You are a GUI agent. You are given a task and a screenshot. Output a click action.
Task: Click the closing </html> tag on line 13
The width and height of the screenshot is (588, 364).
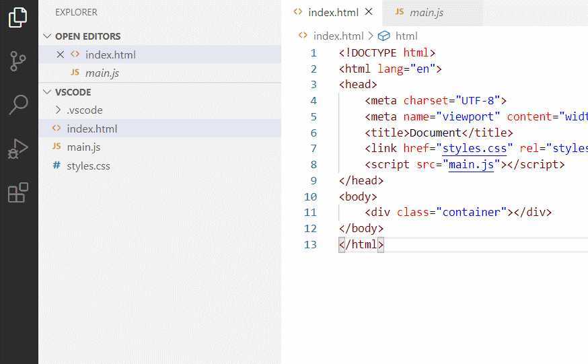361,245
